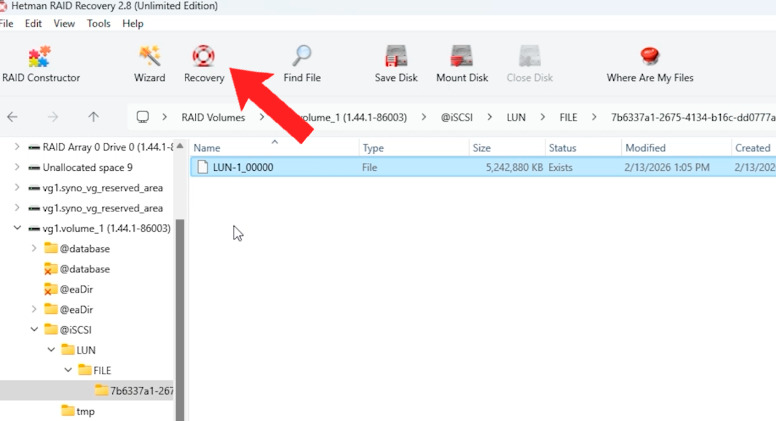Expand Unallocated space 9 node
The height and width of the screenshot is (421, 776).
tap(17, 167)
